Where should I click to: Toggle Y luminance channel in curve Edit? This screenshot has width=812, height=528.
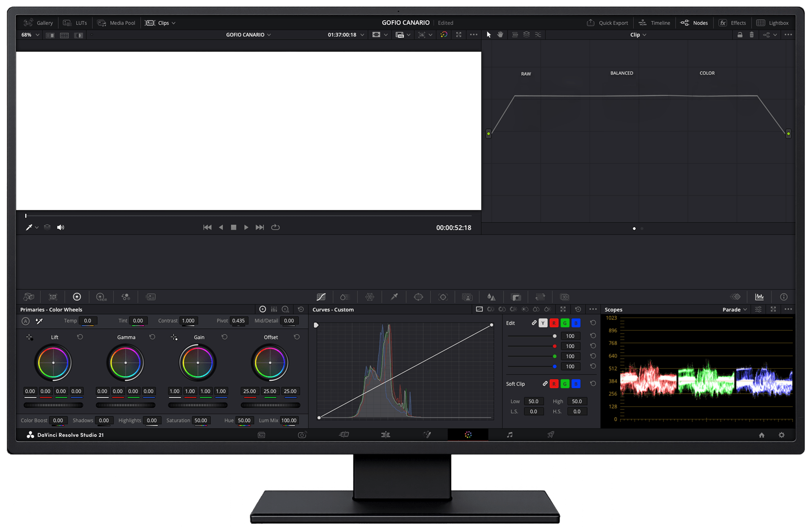(x=543, y=323)
